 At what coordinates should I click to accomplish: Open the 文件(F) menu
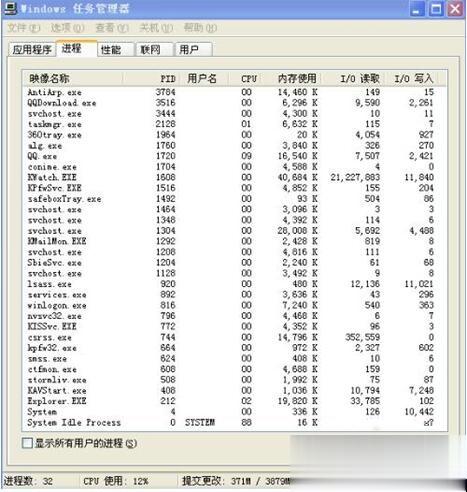[24, 28]
